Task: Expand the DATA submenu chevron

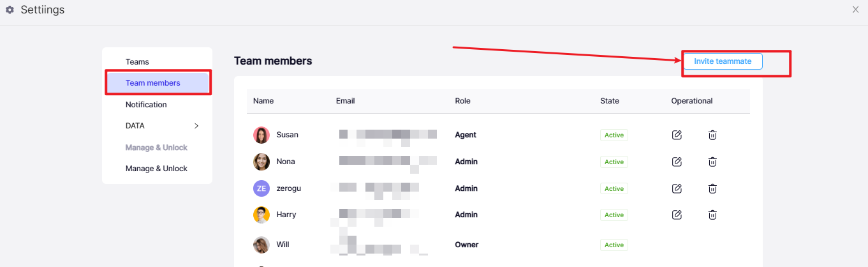Action: coord(196,126)
